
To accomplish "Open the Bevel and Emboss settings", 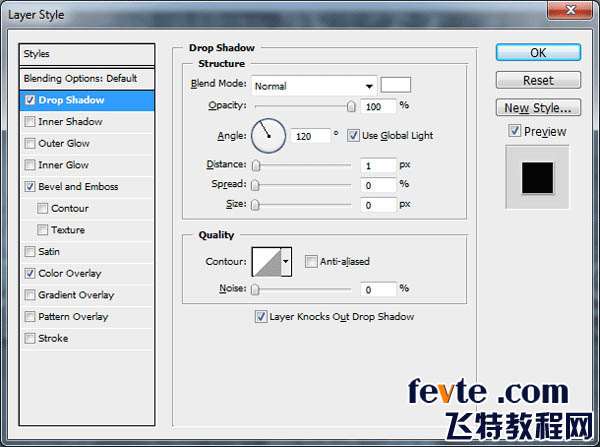I will pyautogui.click(x=78, y=187).
